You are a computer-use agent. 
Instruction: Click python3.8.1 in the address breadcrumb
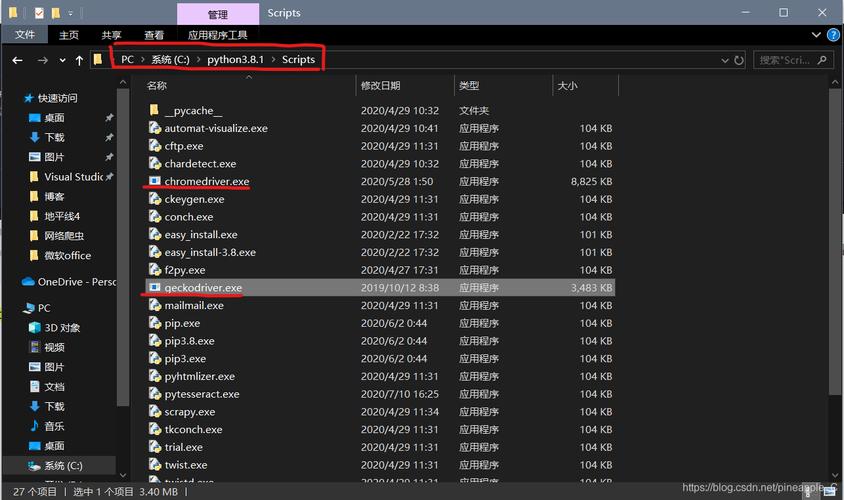pos(235,60)
